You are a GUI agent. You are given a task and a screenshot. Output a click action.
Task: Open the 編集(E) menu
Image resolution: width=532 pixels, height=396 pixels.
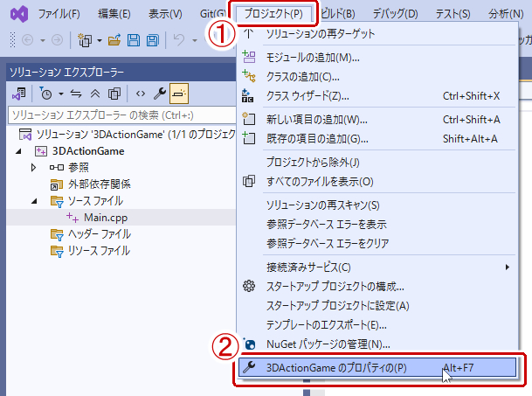[114, 14]
